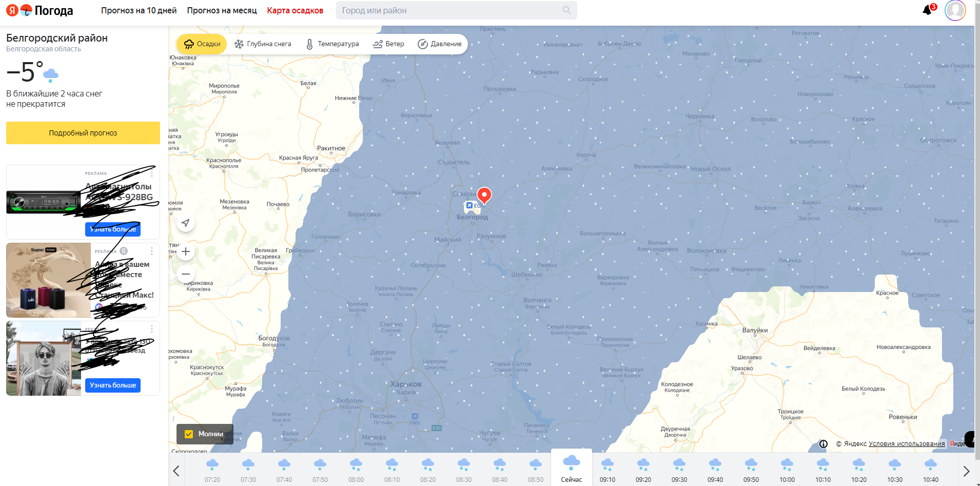Select the 09:20 timeline slot
This screenshot has width=980, height=486.
643,470
